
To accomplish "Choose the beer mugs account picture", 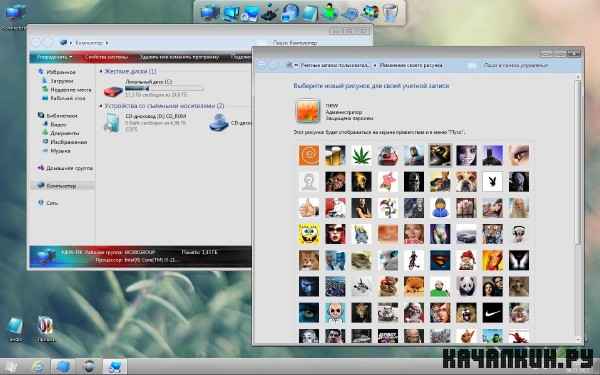I will click(x=335, y=155).
